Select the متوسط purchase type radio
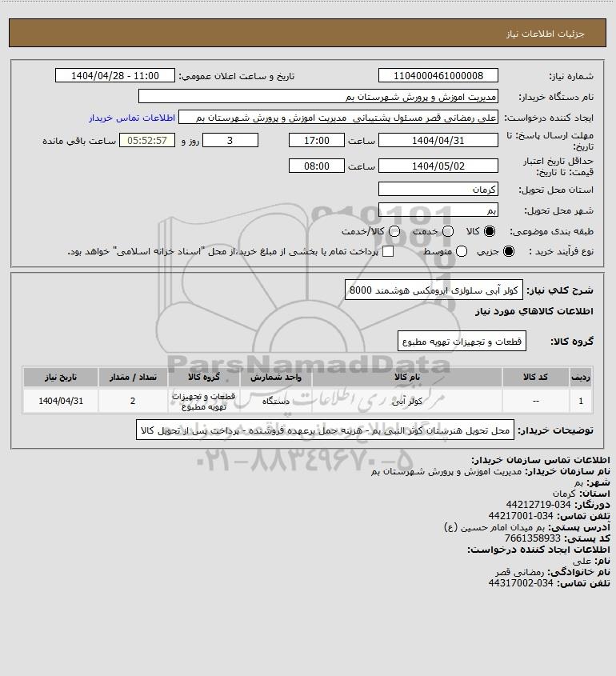This screenshot has height=676, width=616. coord(462,251)
